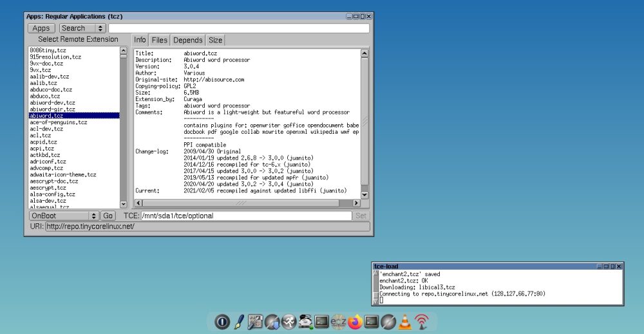This screenshot has width=644, height=334.
Task: Launch VLC media player cone icon
Action: pos(405,322)
